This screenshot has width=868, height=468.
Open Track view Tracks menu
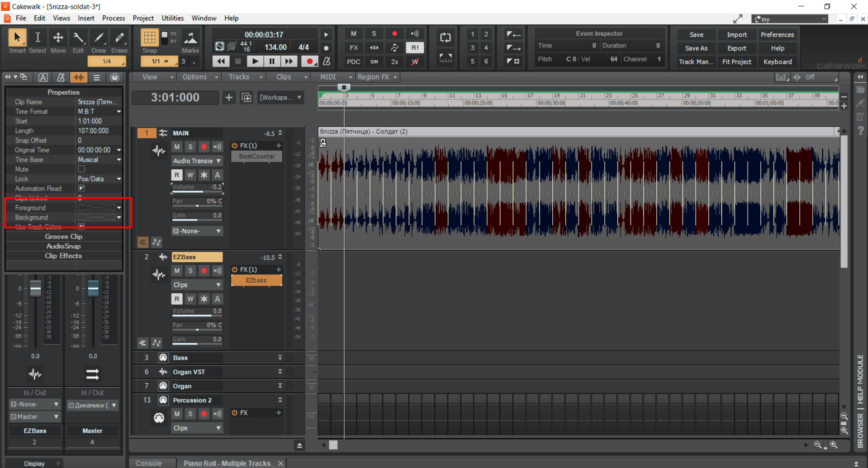pos(244,77)
